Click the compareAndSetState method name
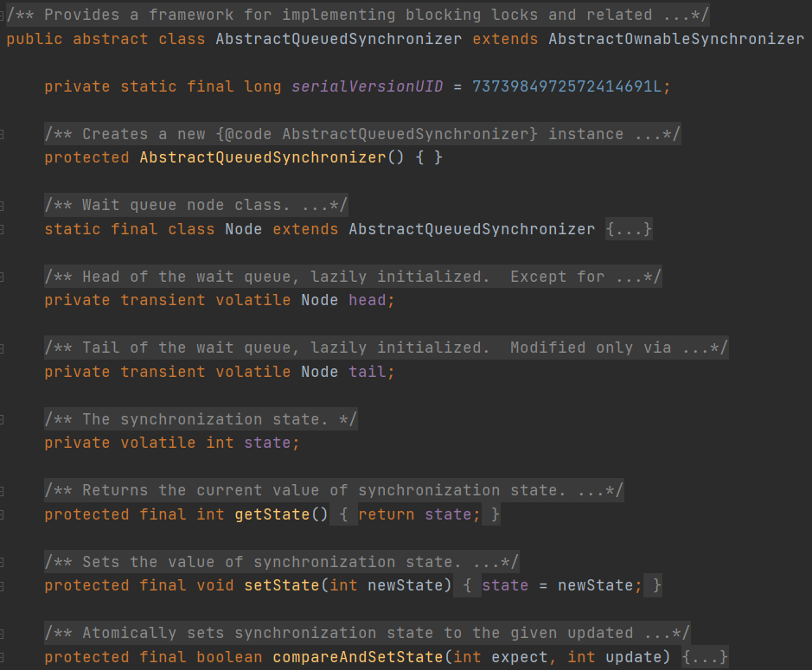Screen dimensions: 812x670 pyautogui.click(x=358, y=656)
